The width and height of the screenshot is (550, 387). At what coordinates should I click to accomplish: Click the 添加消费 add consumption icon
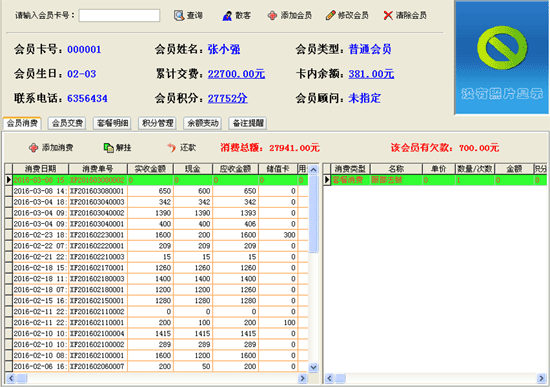[33, 148]
